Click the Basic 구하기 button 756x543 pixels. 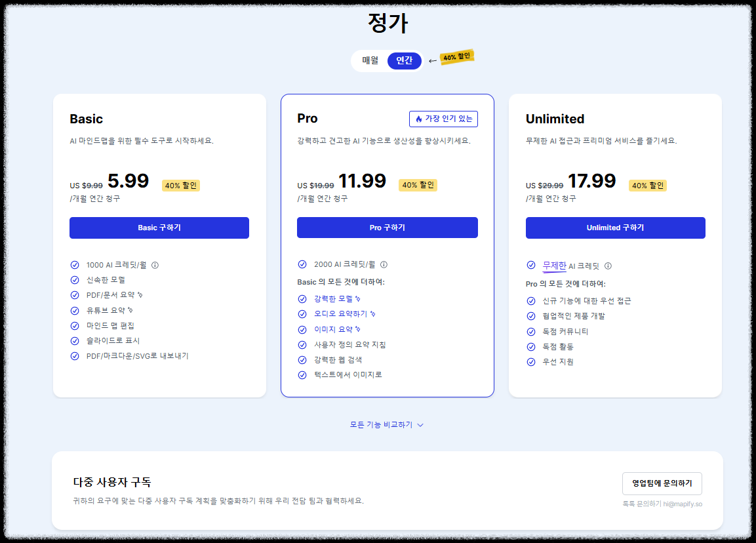click(159, 228)
